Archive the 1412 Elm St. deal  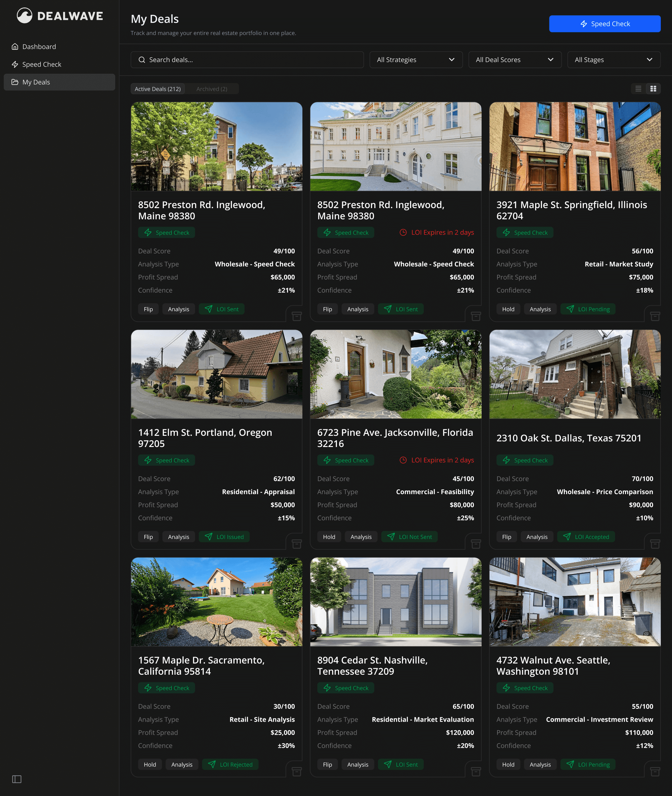pyautogui.click(x=296, y=544)
